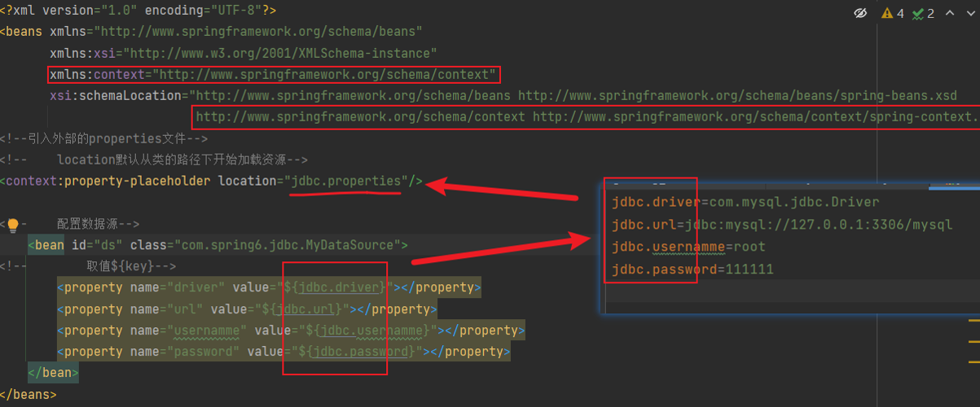The height and width of the screenshot is (407, 980).
Task: Click comment 引入外部的properties文件
Action: tap(104, 138)
